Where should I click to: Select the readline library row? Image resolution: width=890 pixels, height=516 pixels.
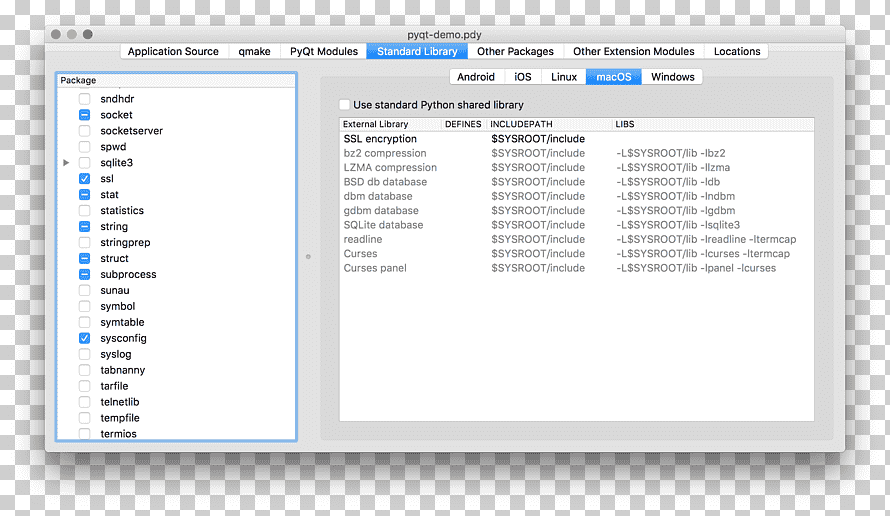point(577,239)
